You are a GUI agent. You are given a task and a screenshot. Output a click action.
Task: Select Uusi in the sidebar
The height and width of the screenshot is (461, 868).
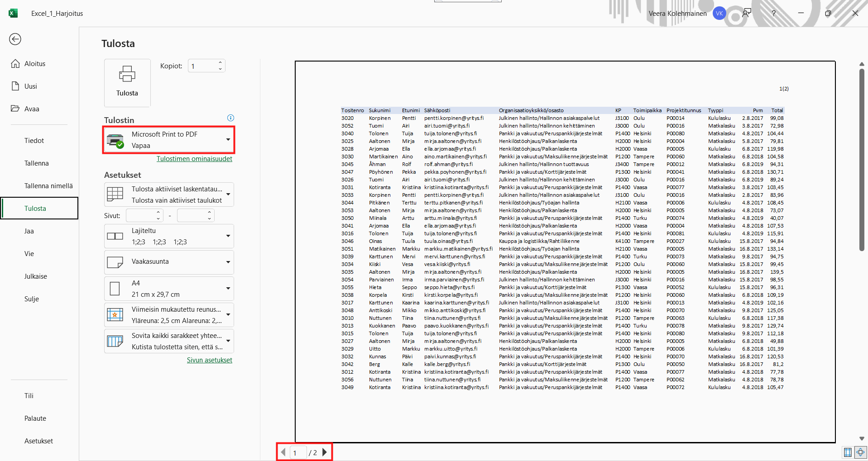click(31, 86)
